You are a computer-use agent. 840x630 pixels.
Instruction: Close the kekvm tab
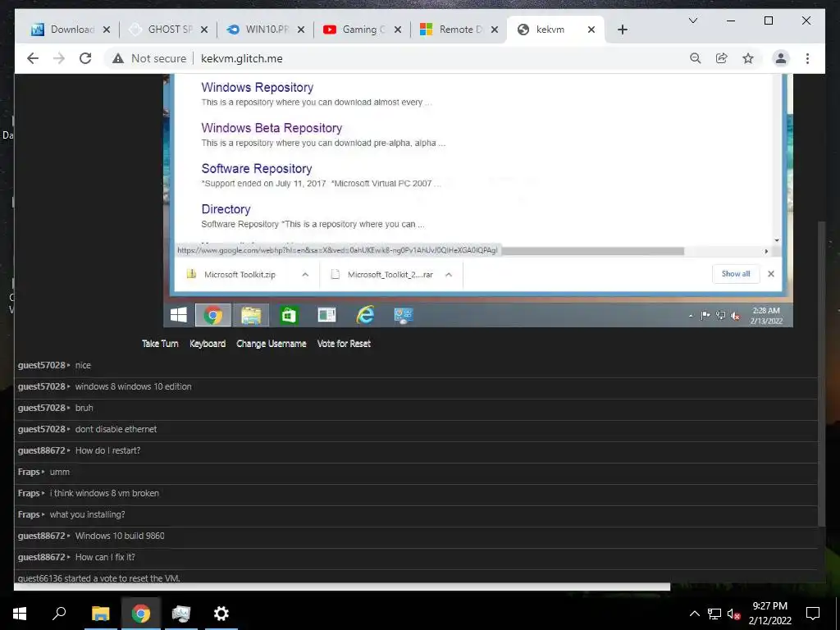tap(591, 30)
